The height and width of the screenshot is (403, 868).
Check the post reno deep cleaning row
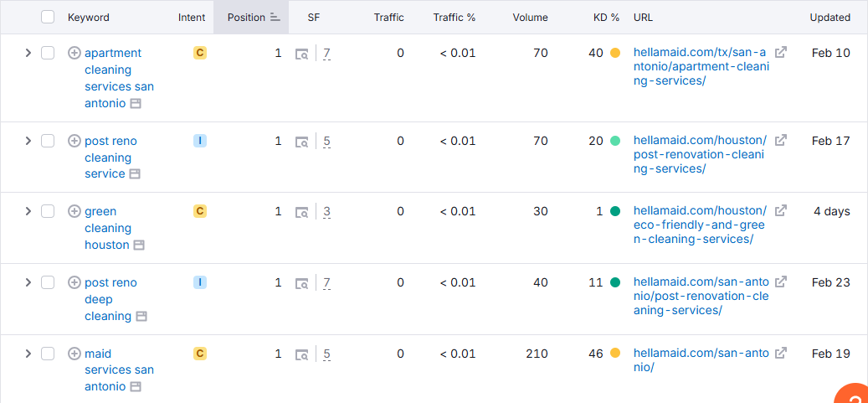(48, 282)
